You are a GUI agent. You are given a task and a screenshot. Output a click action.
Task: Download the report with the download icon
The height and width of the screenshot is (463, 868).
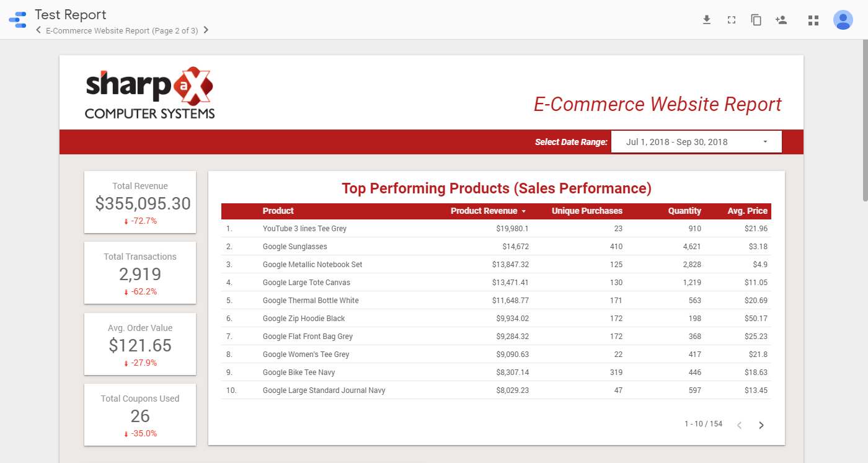click(x=706, y=20)
